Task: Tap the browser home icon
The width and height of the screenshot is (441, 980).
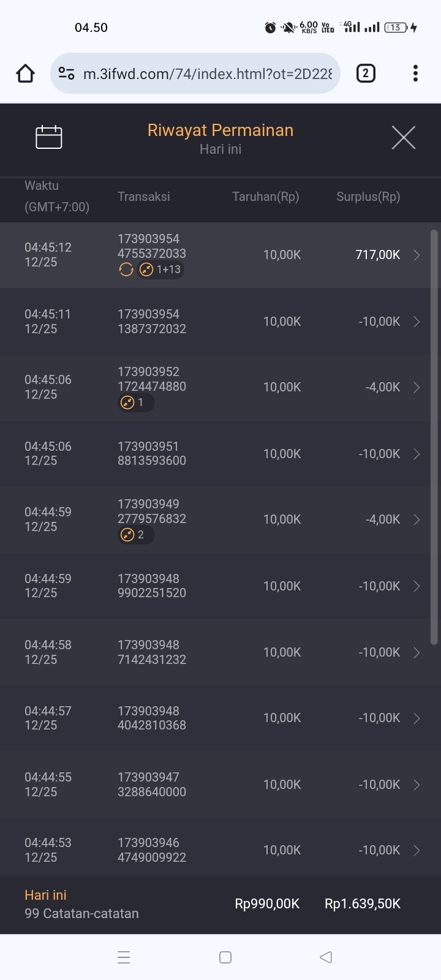Action: 25,73
